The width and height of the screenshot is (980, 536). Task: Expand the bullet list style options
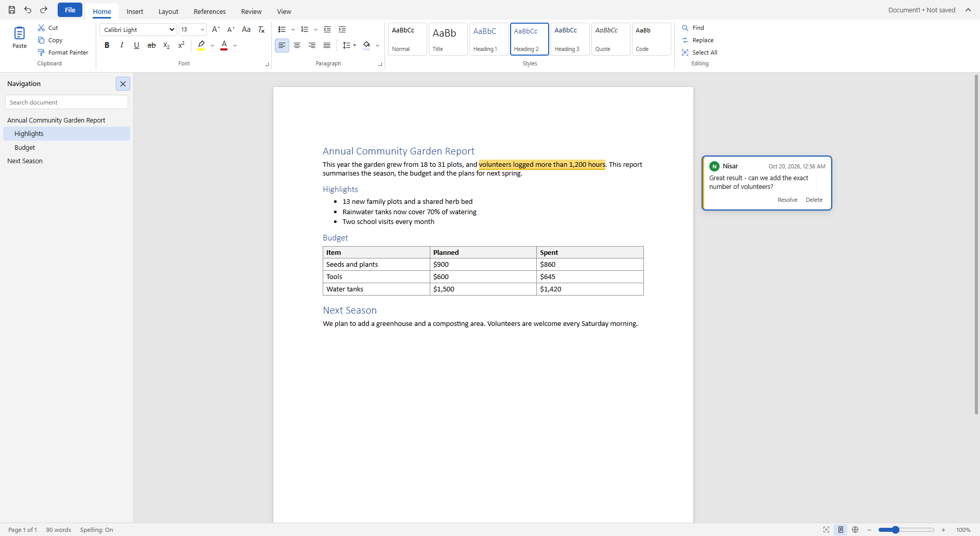[293, 29]
